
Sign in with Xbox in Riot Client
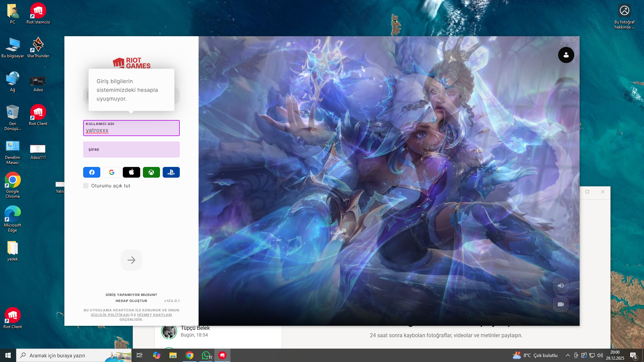point(151,172)
